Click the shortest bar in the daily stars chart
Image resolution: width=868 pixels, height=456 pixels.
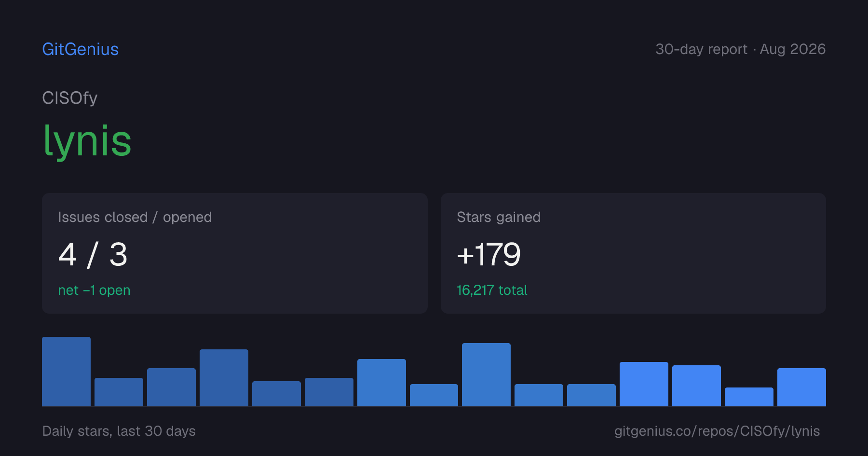749,397
